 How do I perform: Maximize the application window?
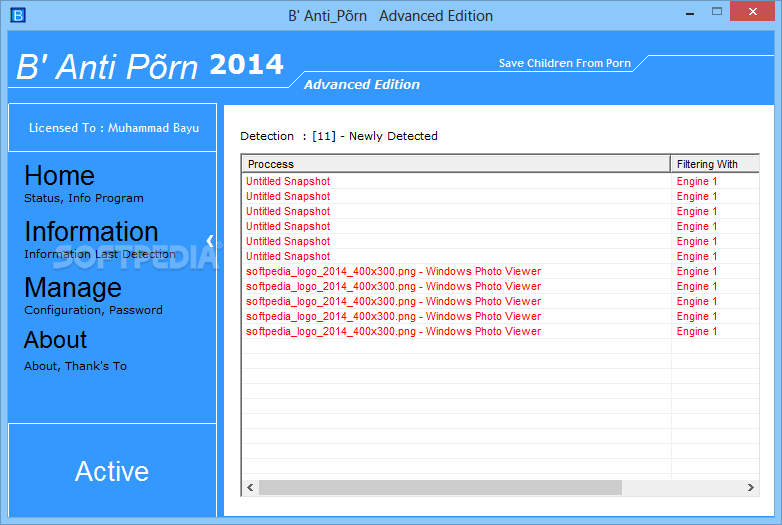[717, 11]
